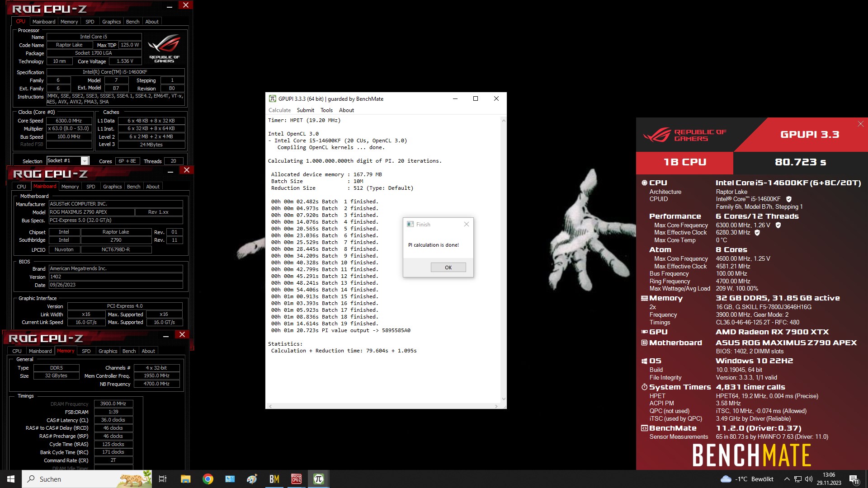
Task: Launch File Explorer from the taskbar
Action: (x=185, y=479)
